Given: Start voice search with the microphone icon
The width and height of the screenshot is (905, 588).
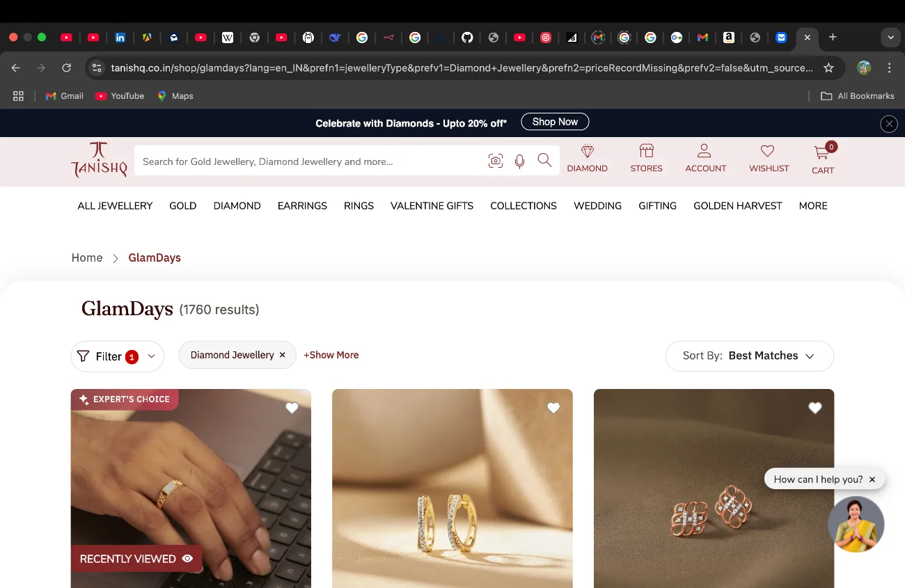Looking at the screenshot, I should point(519,161).
